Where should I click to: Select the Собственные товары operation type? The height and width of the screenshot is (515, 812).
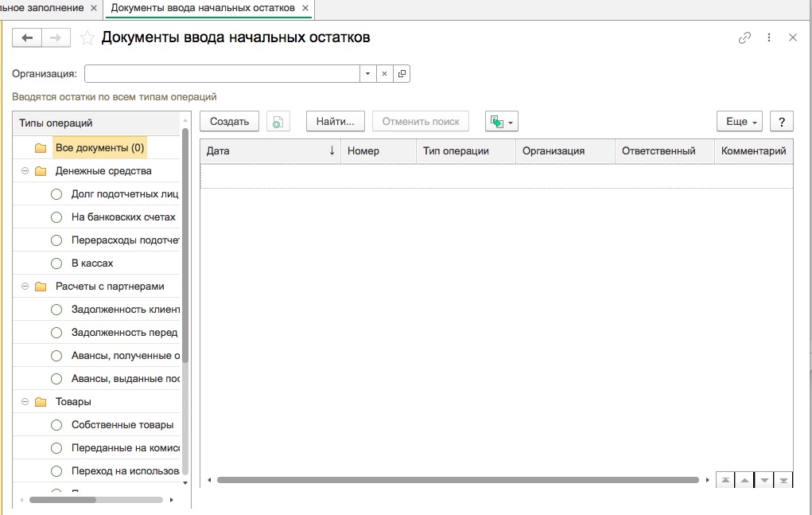(x=122, y=425)
